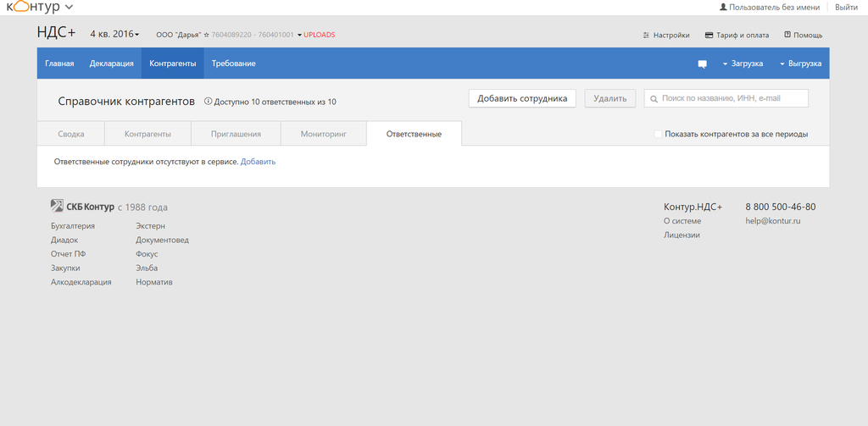Viewport: 868px width, 426px height.
Task: Click the Kontur logo at top left
Action: tap(32, 7)
